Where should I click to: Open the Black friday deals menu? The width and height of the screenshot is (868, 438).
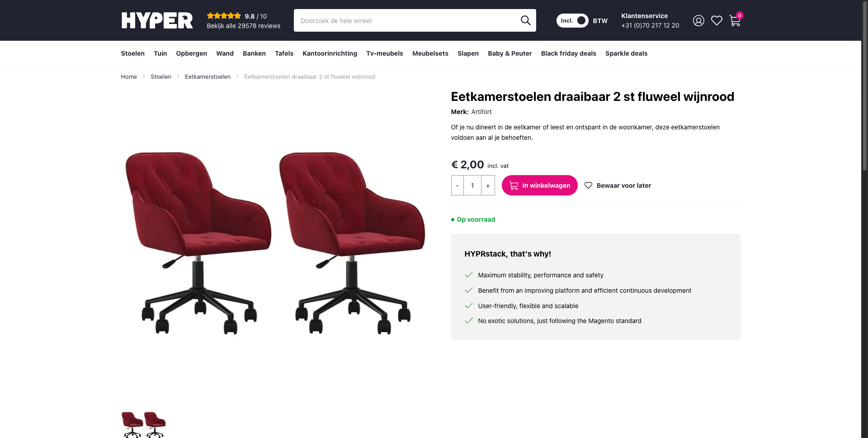[568, 53]
